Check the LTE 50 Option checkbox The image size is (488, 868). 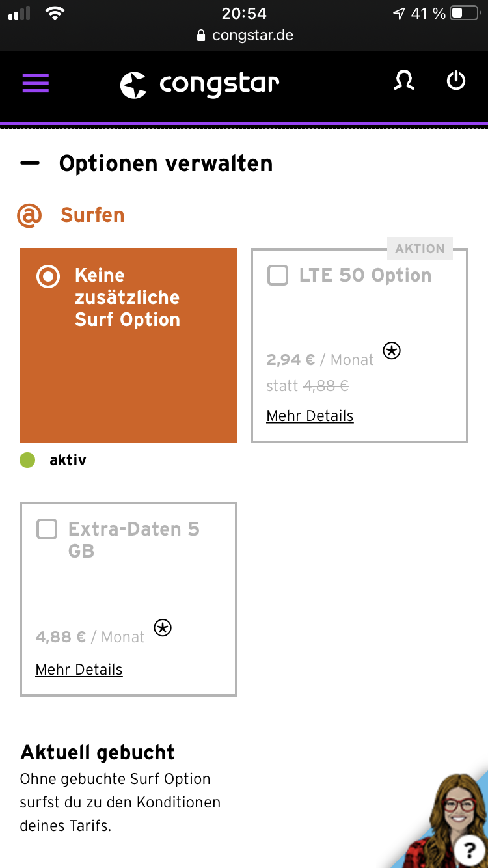click(278, 275)
